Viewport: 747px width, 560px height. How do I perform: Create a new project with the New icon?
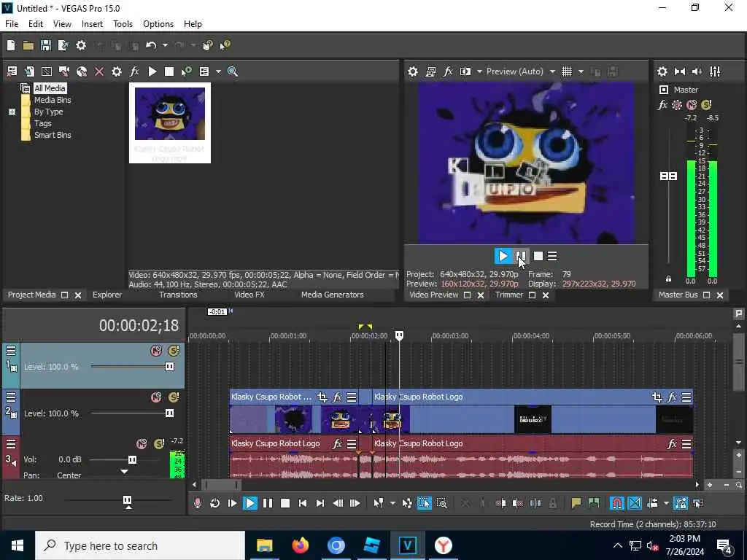pos(10,45)
